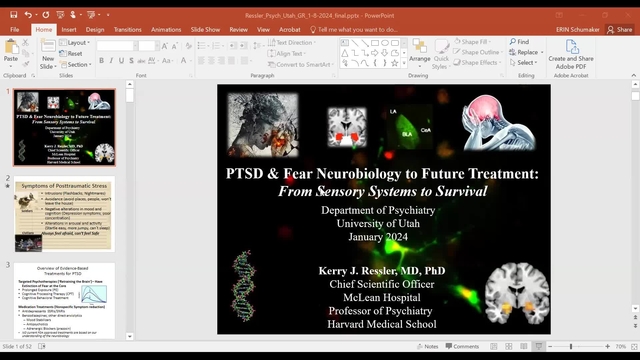The image size is (640, 360).
Task: Click the Cut scissors icon
Action: pyautogui.click(x=25, y=42)
